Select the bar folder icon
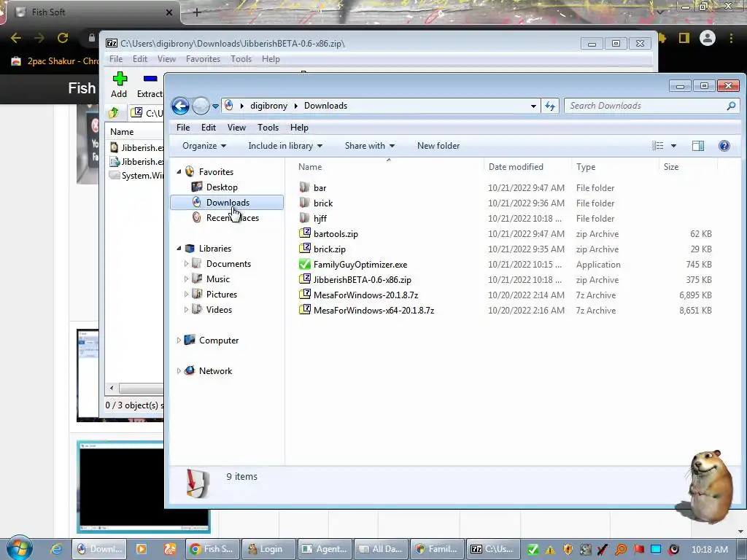 pyautogui.click(x=304, y=187)
